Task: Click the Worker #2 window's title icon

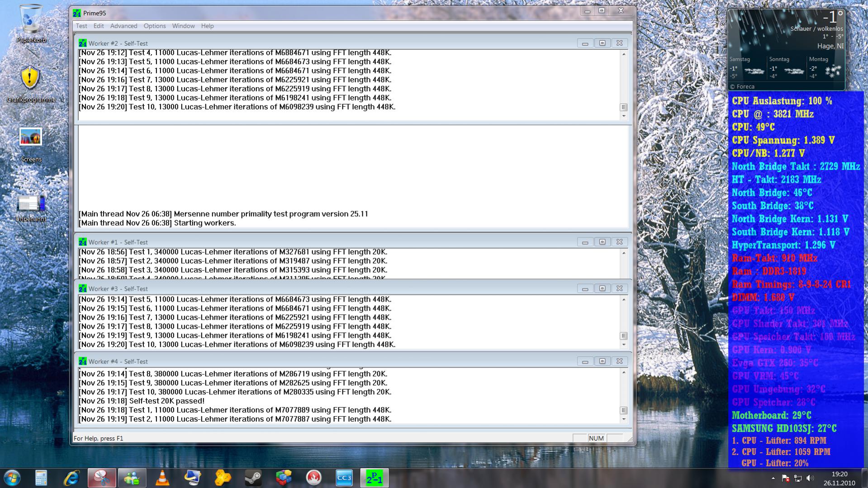Action: click(82, 43)
